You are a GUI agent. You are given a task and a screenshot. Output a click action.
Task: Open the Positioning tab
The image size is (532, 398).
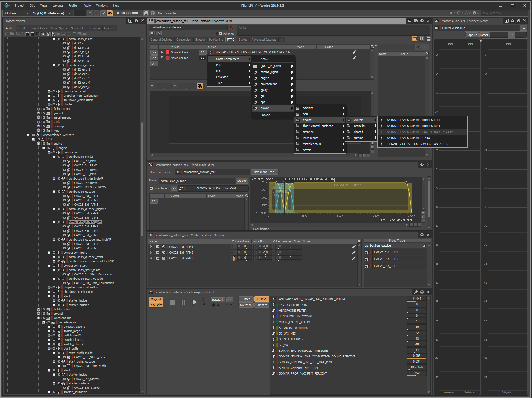pyautogui.click(x=216, y=40)
